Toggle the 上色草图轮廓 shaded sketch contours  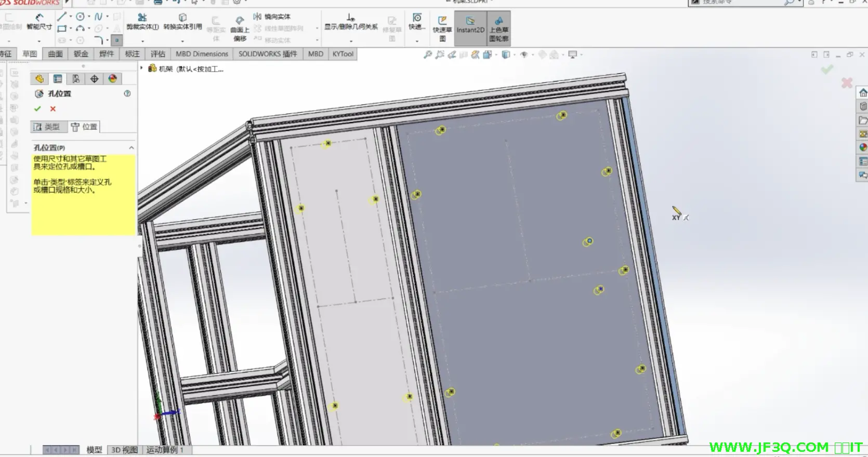pyautogui.click(x=498, y=29)
